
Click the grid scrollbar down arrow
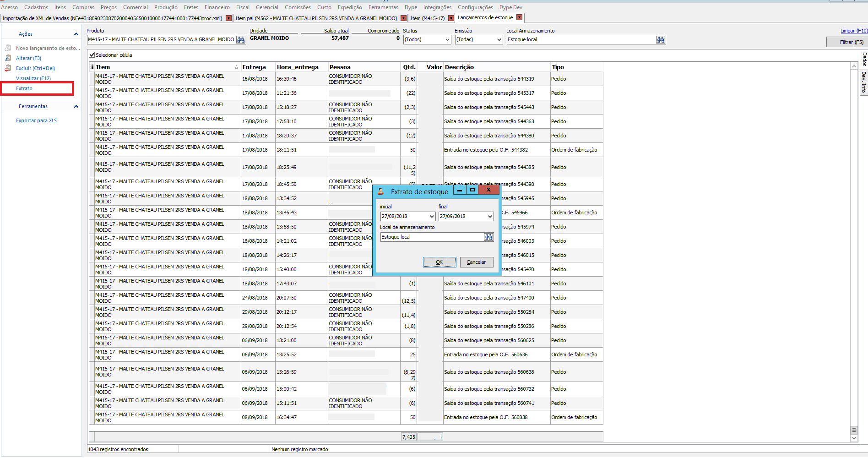coord(854,438)
